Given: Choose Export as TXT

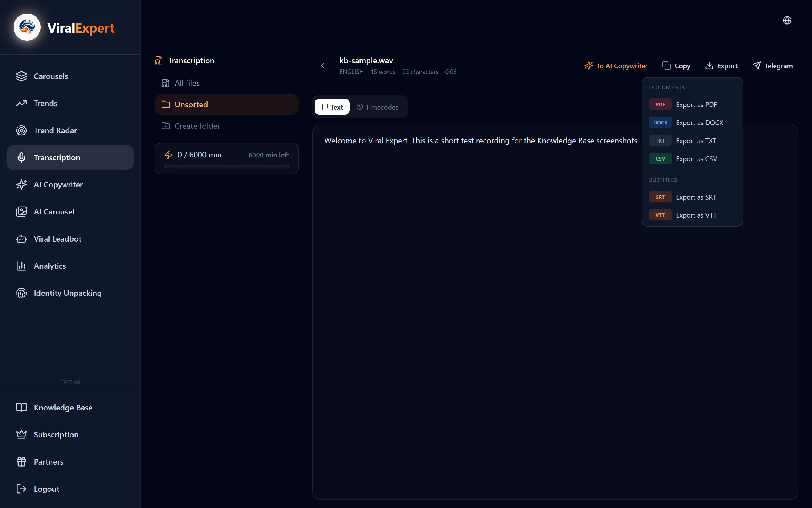Looking at the screenshot, I should click(692, 141).
